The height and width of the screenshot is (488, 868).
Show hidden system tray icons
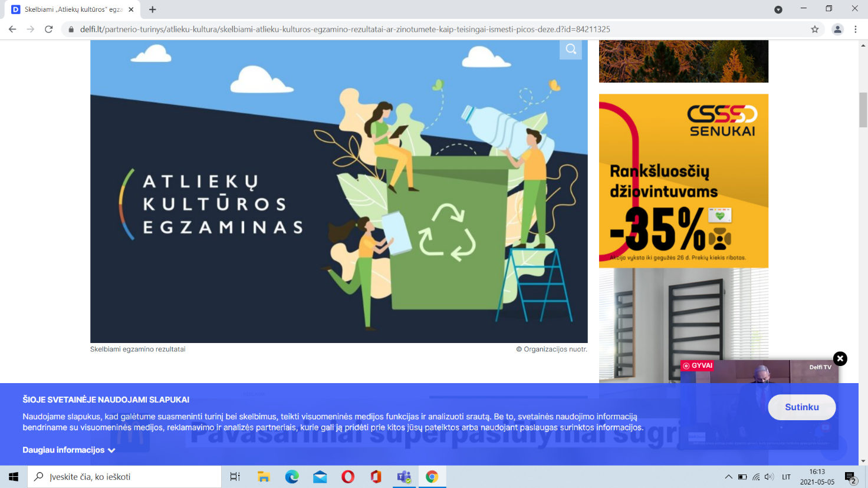[728, 477]
